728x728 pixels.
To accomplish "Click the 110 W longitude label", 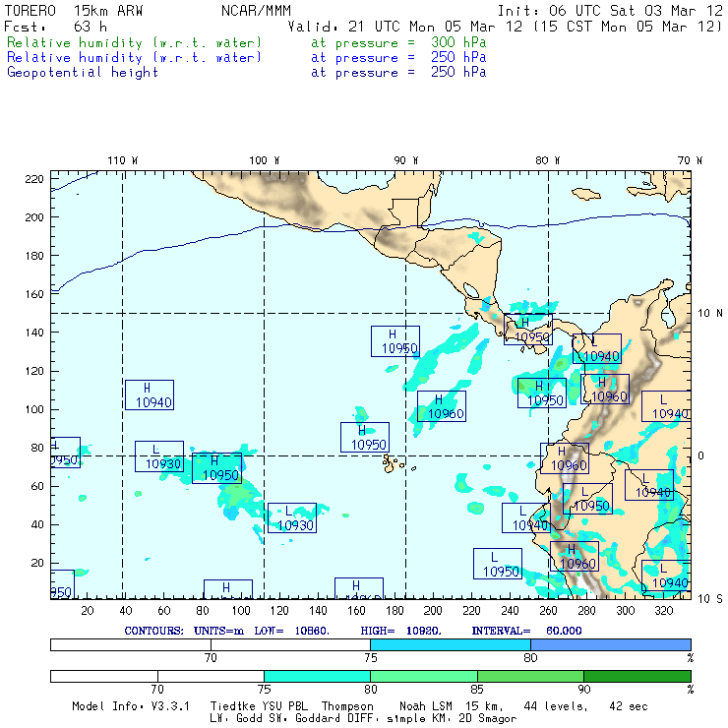I will (x=122, y=160).
